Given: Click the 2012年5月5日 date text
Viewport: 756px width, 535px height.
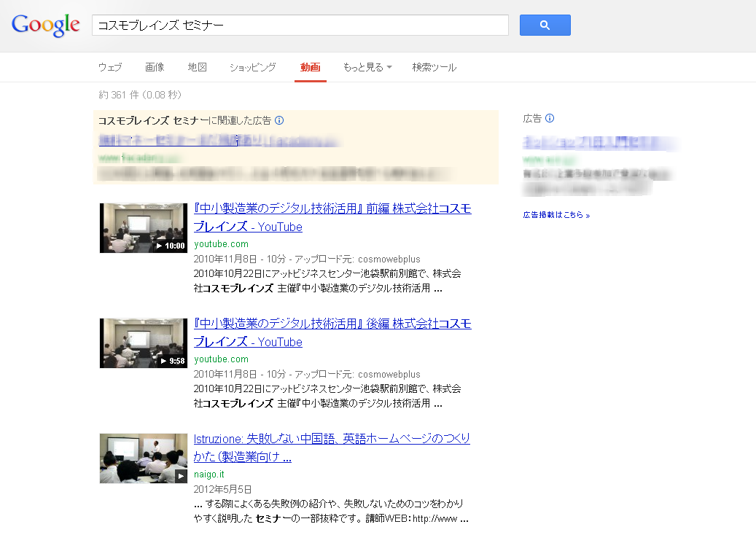Looking at the screenshot, I should pos(223,489).
